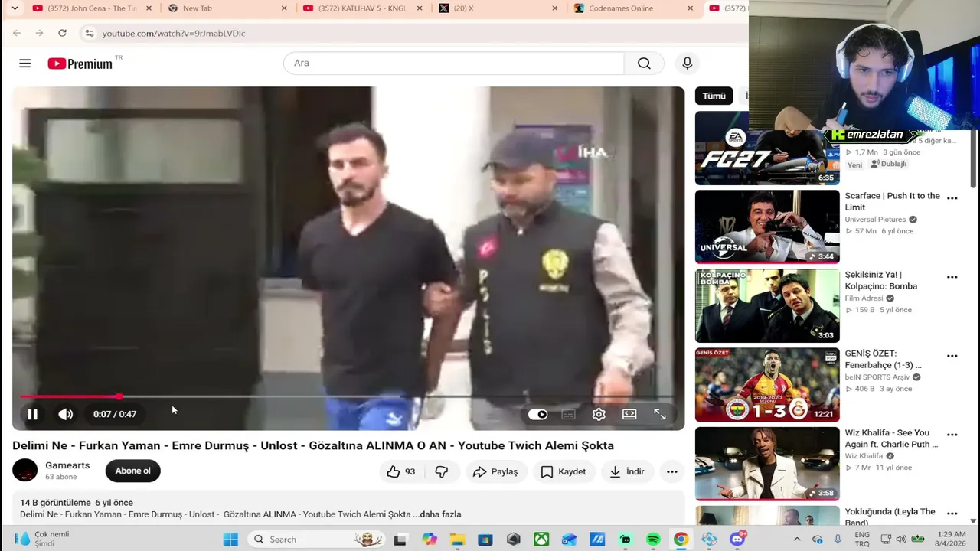The width and height of the screenshot is (980, 551).
Task: Open Microsoft Store from the taskbar
Action: [485, 540]
